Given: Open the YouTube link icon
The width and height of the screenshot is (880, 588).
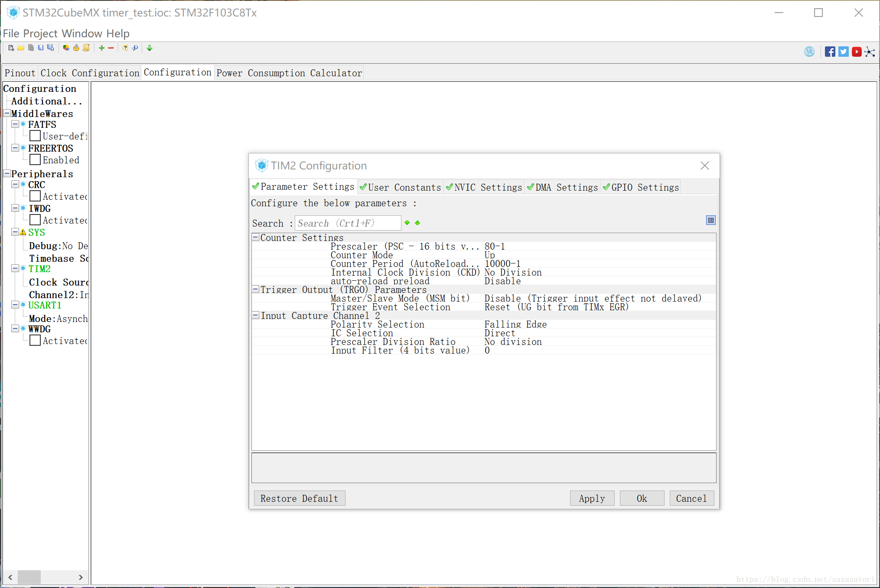Looking at the screenshot, I should (857, 52).
